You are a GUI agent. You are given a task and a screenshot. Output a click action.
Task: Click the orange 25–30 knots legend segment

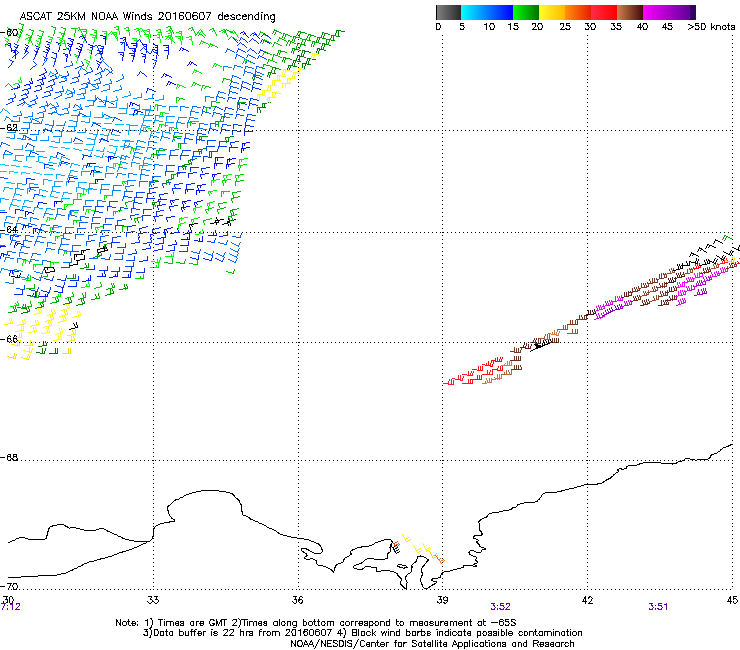(x=578, y=12)
